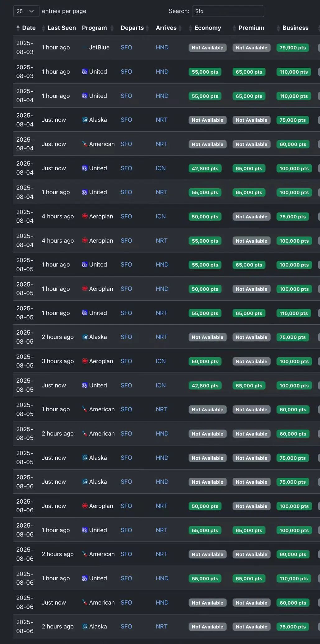Click the Last Seen sort arrows icon
This screenshot has width=320, height=644.
(44, 28)
